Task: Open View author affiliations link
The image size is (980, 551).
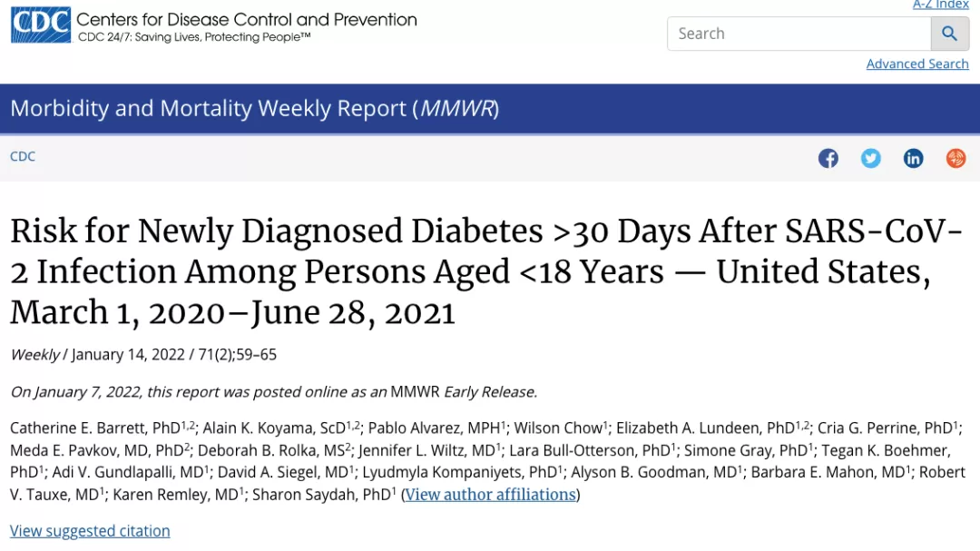Action: (491, 495)
